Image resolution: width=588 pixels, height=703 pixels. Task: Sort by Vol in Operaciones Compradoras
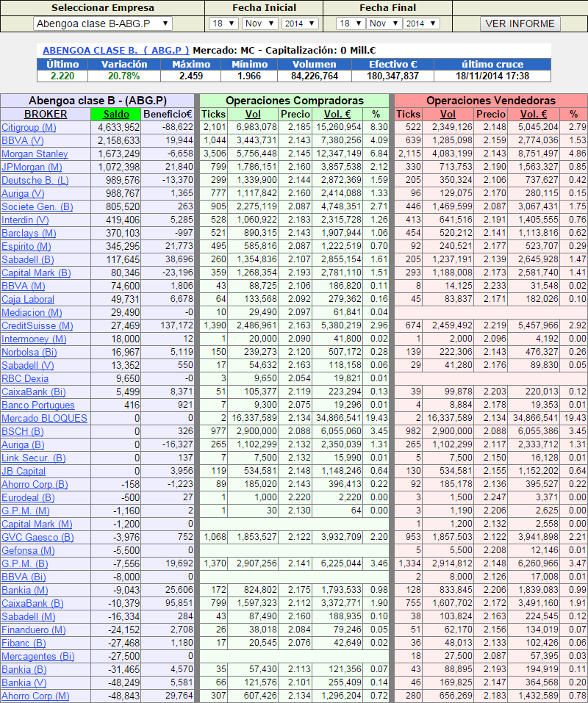(x=253, y=115)
